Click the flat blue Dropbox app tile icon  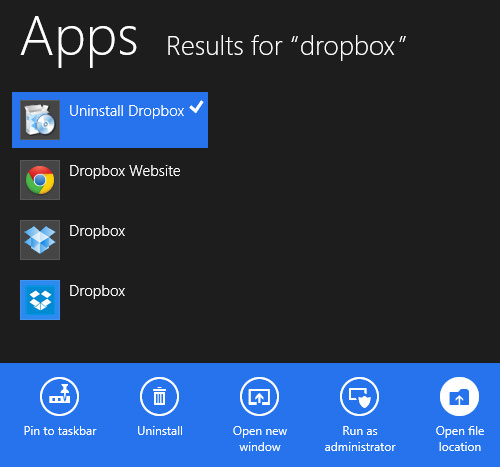pos(40,300)
